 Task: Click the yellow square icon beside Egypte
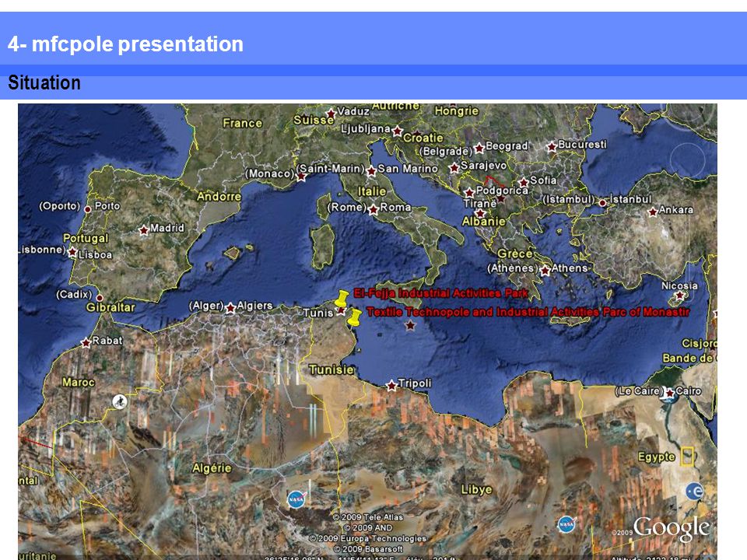tap(687, 457)
